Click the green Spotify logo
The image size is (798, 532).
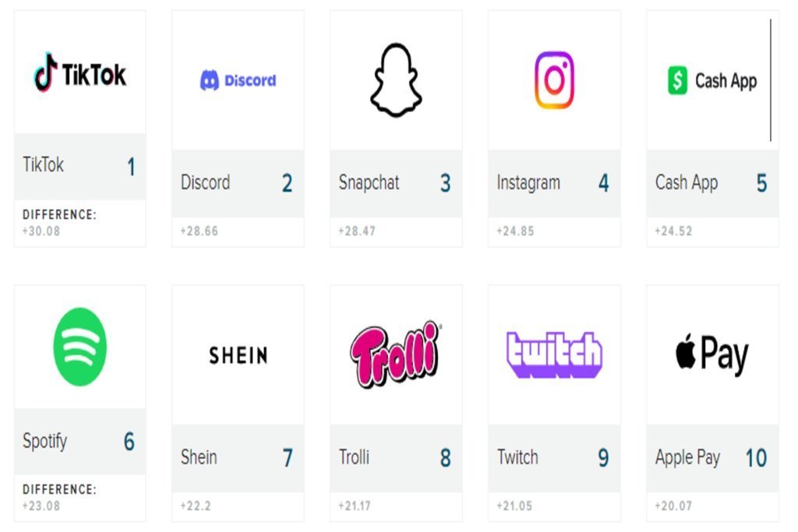tap(79, 347)
